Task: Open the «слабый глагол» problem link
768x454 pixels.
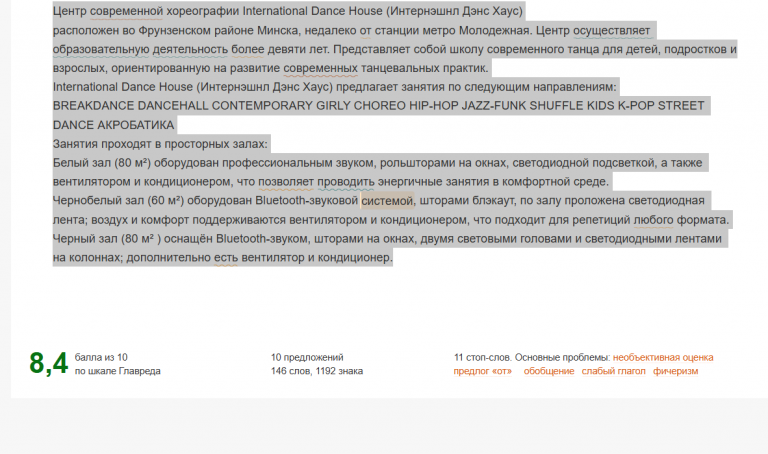Action: (x=613, y=371)
